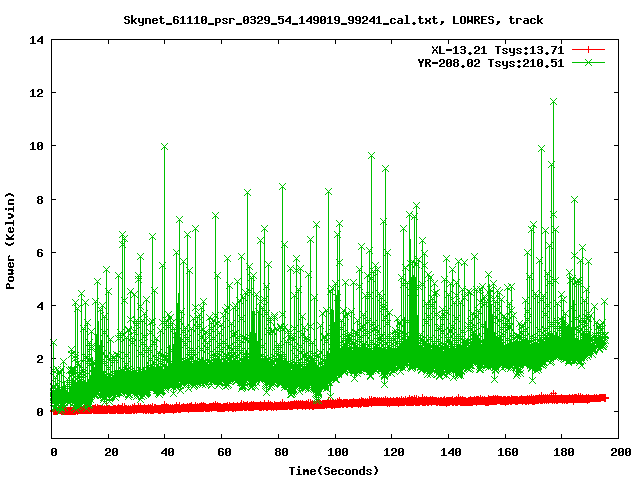Click the 0 tick label on x-axis
The width and height of the screenshot is (640, 480).
[53, 452]
